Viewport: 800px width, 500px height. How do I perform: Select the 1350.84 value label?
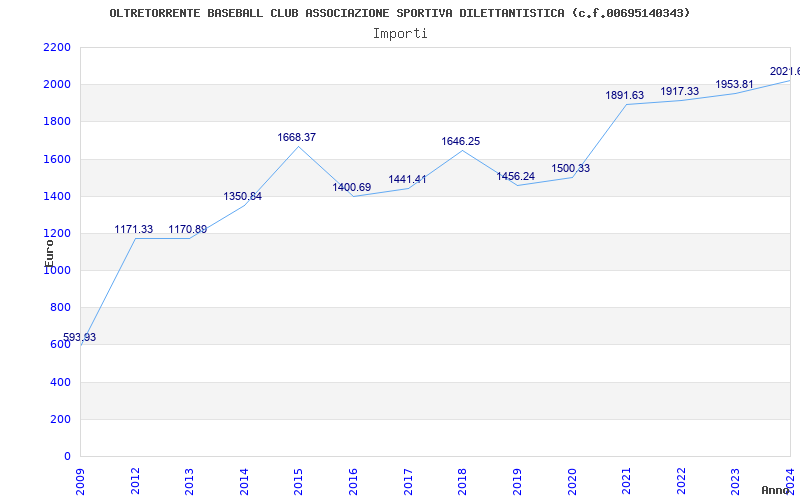pyautogui.click(x=242, y=196)
